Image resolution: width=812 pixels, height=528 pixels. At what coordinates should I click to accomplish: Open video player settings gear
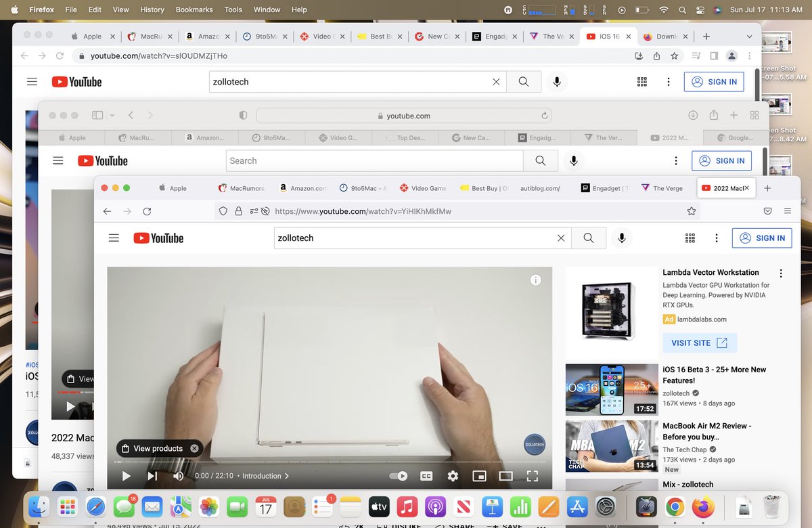(453, 476)
